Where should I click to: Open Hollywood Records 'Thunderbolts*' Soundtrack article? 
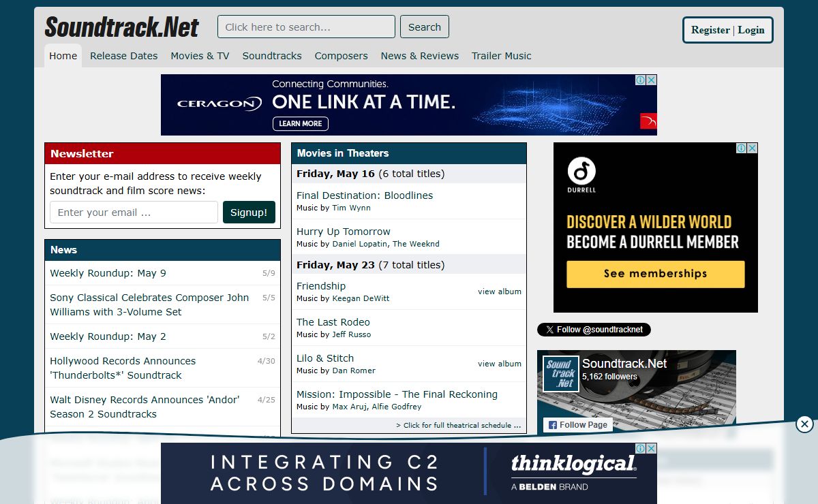point(123,368)
